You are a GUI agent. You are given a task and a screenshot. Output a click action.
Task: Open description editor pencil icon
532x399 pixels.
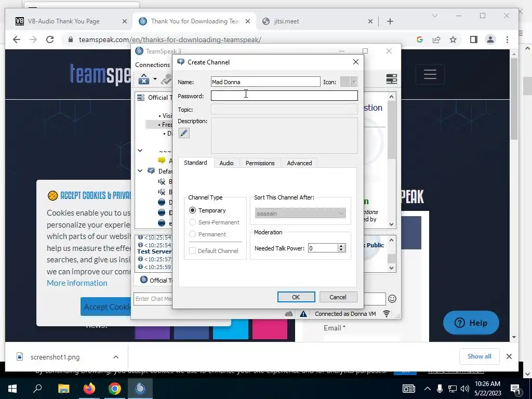click(184, 133)
